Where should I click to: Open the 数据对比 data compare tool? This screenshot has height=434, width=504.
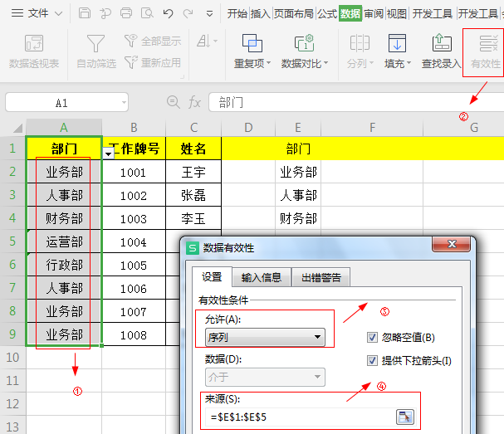(304, 44)
